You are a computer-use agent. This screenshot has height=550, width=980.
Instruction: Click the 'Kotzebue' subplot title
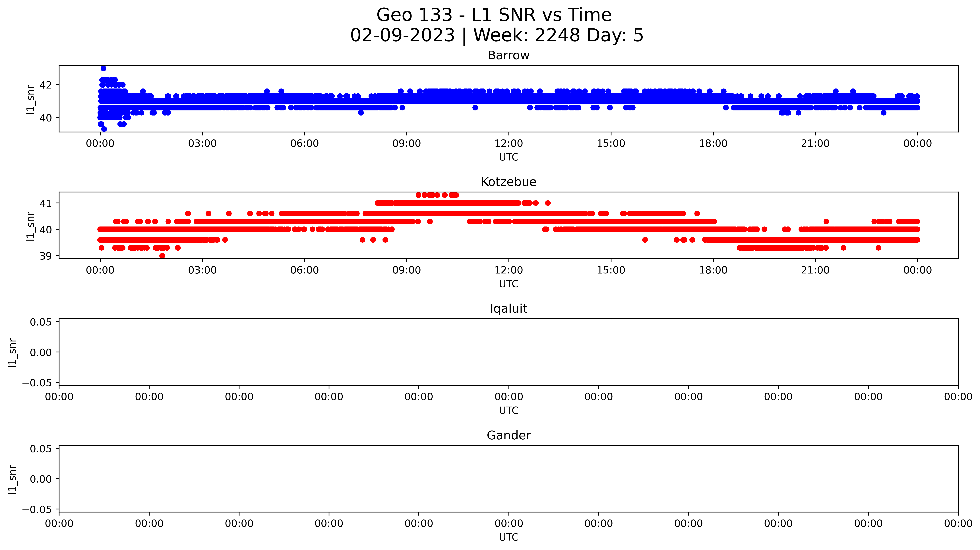509,182
